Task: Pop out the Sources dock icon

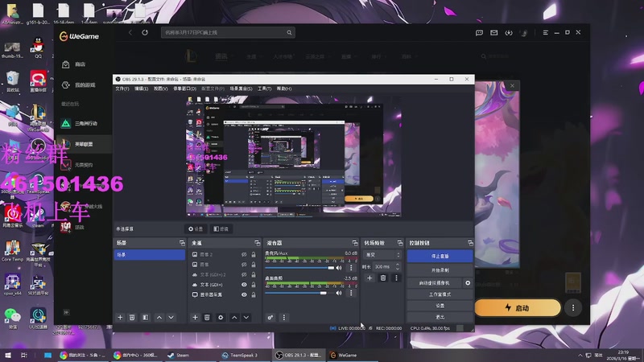Action: point(257,243)
